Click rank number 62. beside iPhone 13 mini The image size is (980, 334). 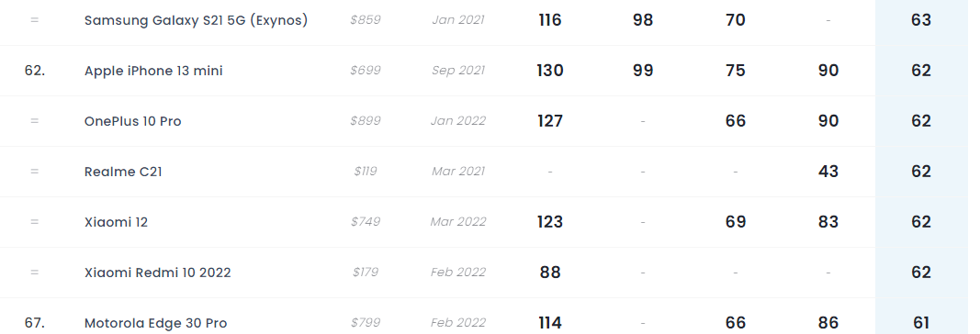click(x=34, y=71)
